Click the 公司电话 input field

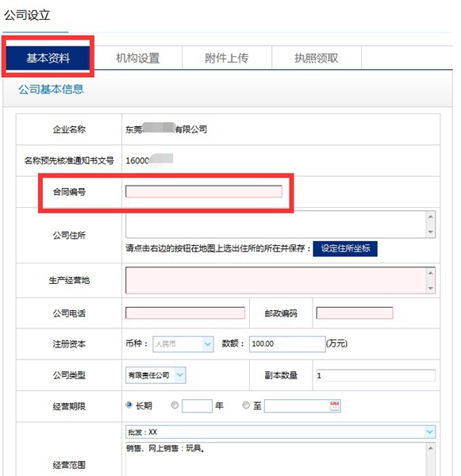[x=185, y=313]
